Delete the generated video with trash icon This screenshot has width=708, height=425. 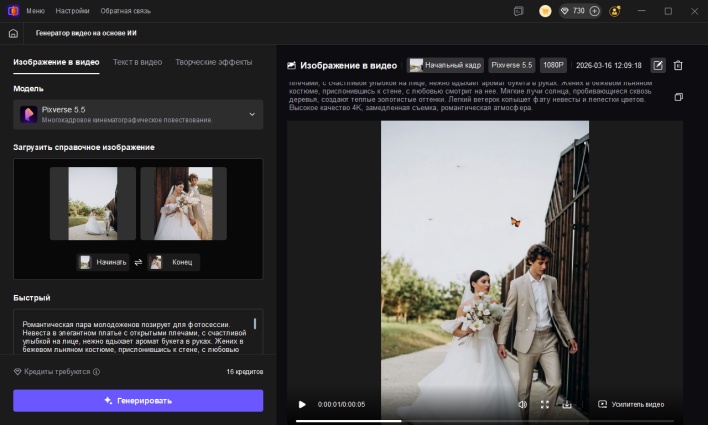tap(678, 65)
